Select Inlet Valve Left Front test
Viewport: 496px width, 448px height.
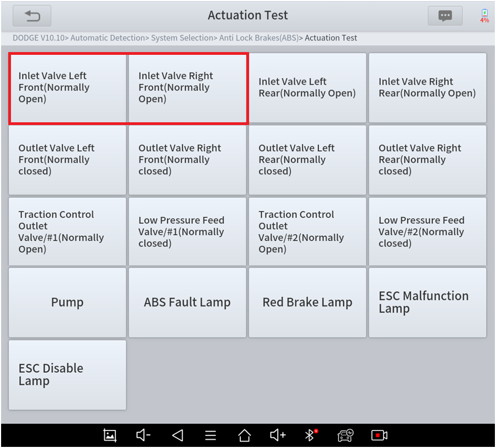pos(67,88)
